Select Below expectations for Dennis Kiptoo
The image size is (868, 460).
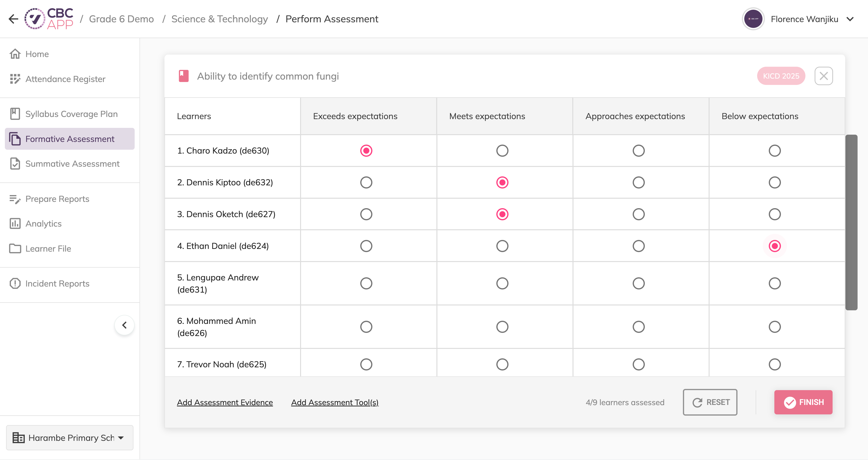point(775,182)
